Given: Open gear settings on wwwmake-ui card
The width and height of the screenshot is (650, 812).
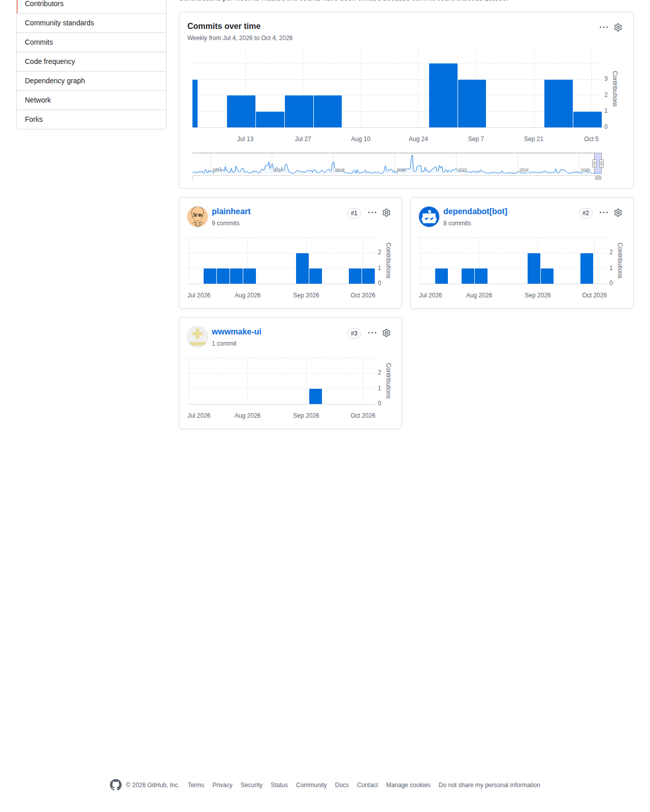Looking at the screenshot, I should pyautogui.click(x=386, y=333).
